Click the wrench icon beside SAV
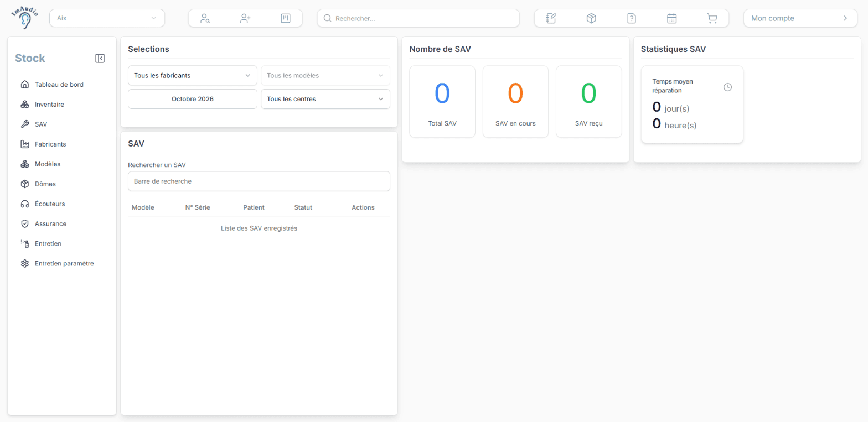 point(24,124)
